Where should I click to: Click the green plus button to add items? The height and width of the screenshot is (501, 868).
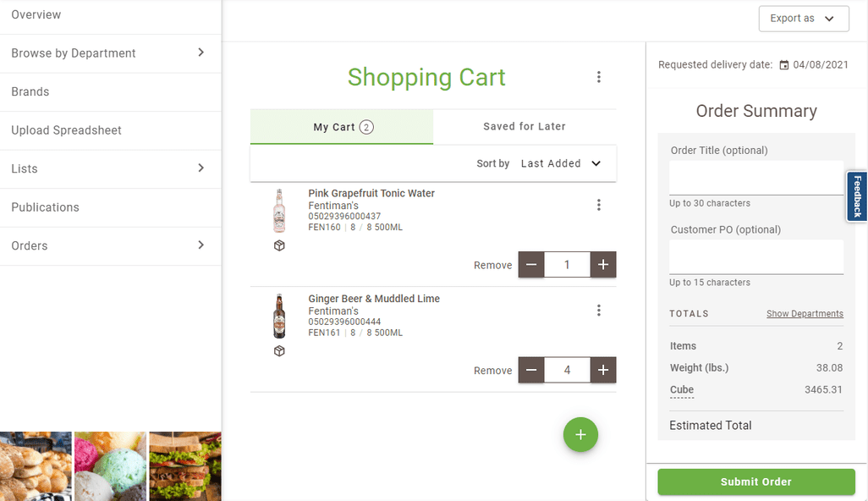[580, 434]
